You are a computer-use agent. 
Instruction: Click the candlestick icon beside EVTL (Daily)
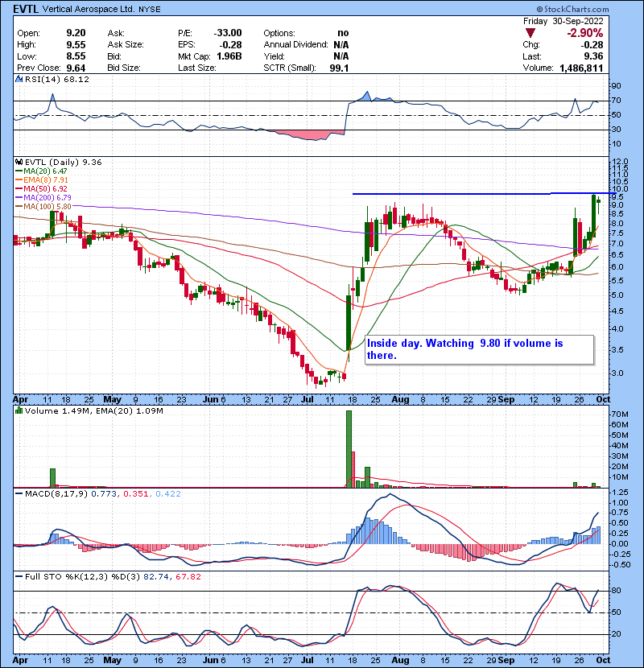(x=19, y=162)
